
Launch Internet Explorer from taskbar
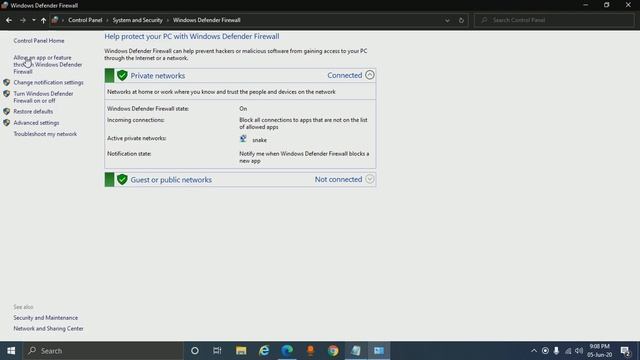coord(264,351)
